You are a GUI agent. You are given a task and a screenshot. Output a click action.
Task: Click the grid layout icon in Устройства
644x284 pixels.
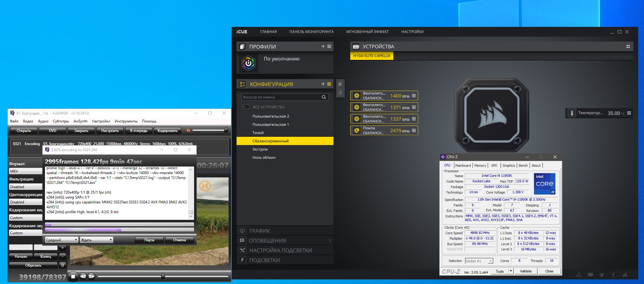click(x=628, y=46)
